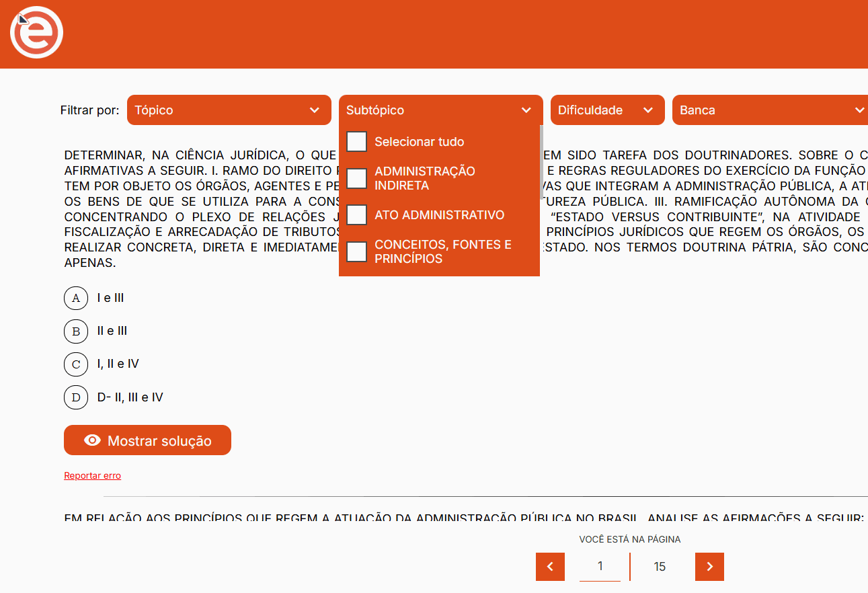Open the Tópico filter dropdown
This screenshot has height=593, width=868.
point(229,110)
